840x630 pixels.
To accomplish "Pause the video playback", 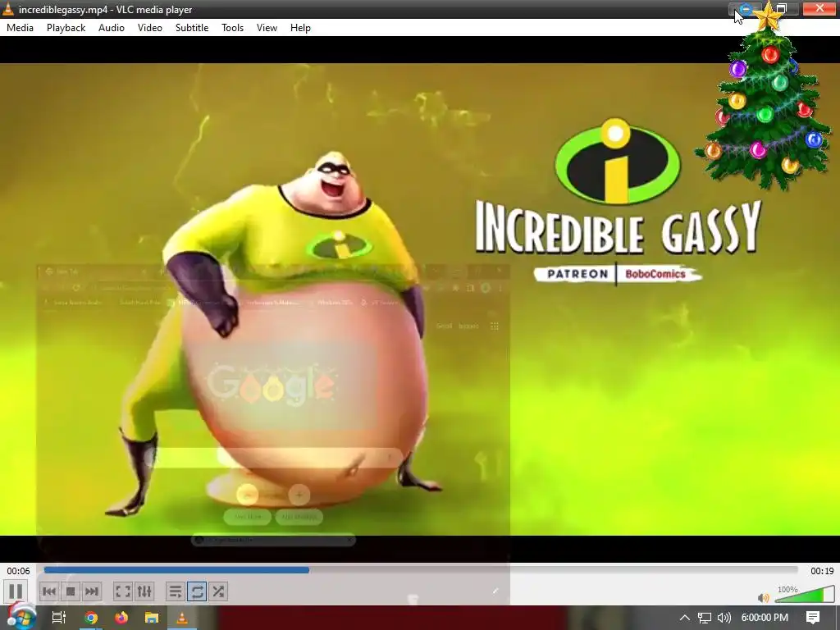I will 16,591.
